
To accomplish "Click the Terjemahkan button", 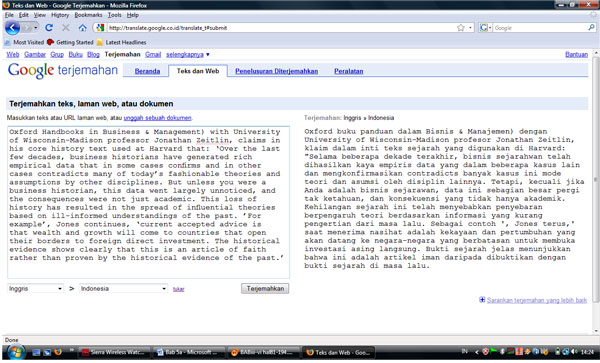I will pyautogui.click(x=265, y=288).
